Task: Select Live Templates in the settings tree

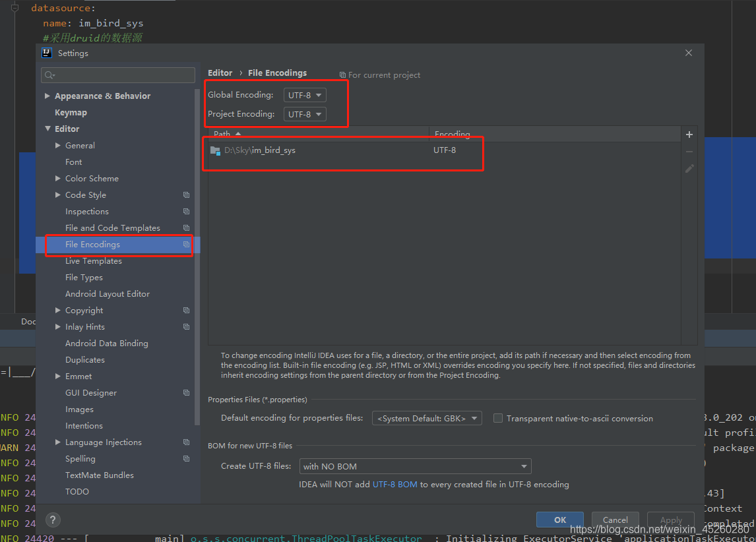Action: (93, 260)
